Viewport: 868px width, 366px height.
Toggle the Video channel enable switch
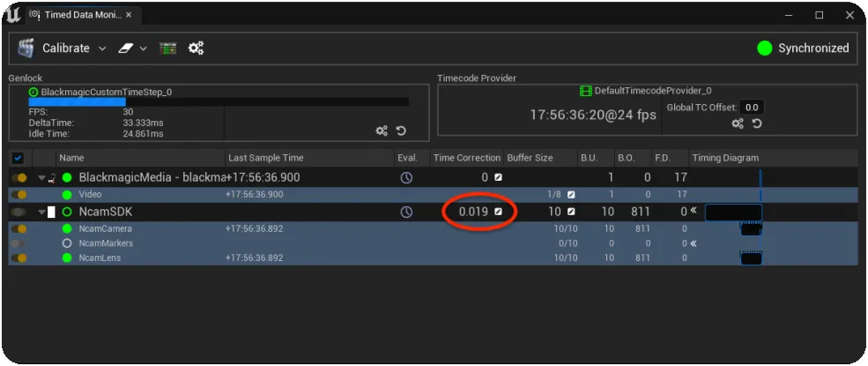coord(19,195)
